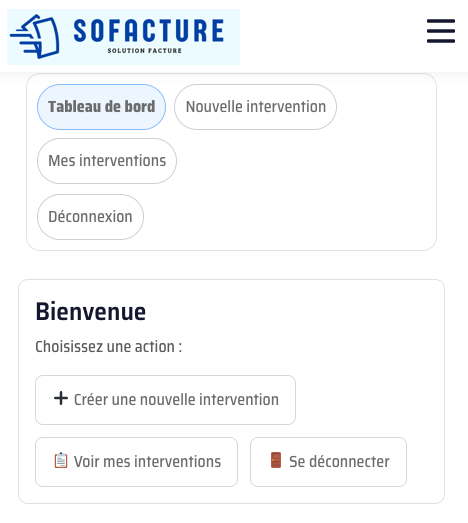The width and height of the screenshot is (468, 523).
Task: Open the Mes interventions tab
Action: 107,161
